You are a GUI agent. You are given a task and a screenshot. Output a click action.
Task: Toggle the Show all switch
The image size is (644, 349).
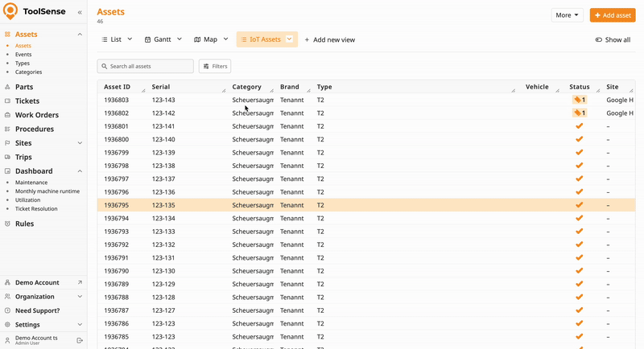pos(599,39)
